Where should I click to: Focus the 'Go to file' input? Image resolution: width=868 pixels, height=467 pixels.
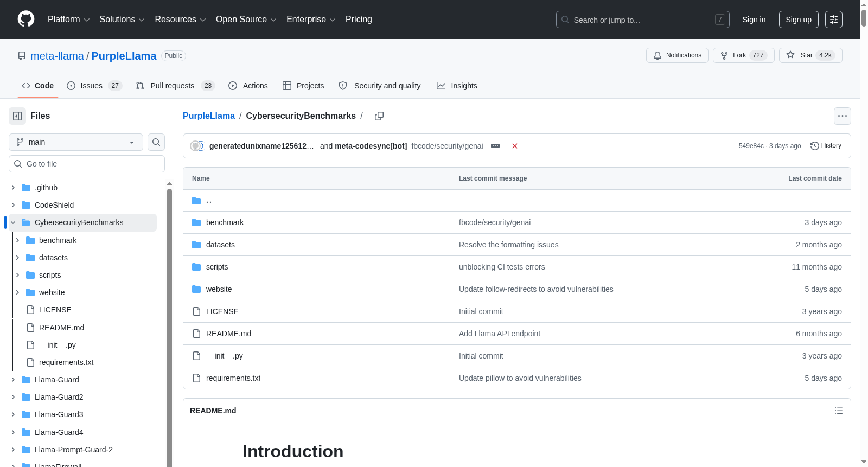pyautogui.click(x=87, y=164)
